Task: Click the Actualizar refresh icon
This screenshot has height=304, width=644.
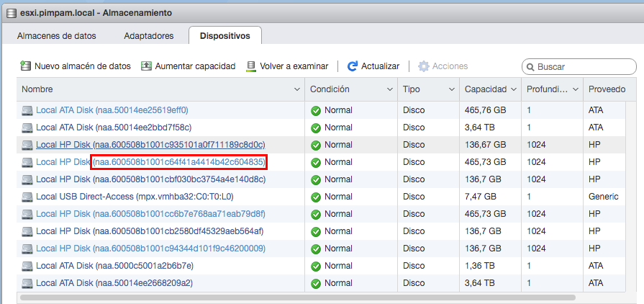Action: pos(353,66)
